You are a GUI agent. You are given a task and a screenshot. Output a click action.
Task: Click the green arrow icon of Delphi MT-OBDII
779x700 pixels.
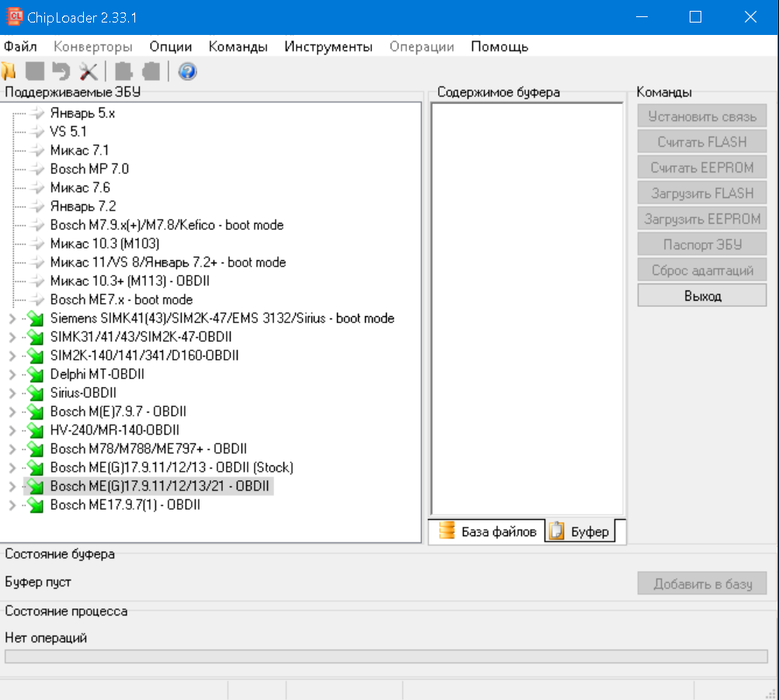[x=35, y=374]
